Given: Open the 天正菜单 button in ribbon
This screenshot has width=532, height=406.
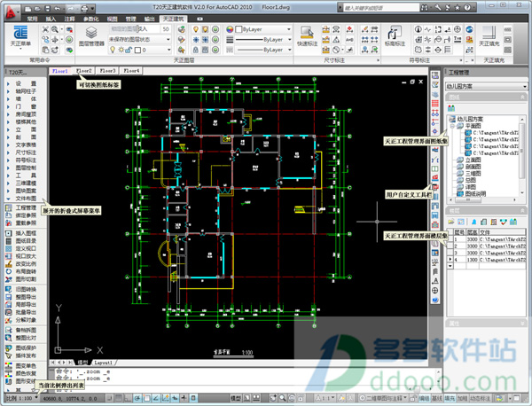Looking at the screenshot, I should click(x=20, y=36).
